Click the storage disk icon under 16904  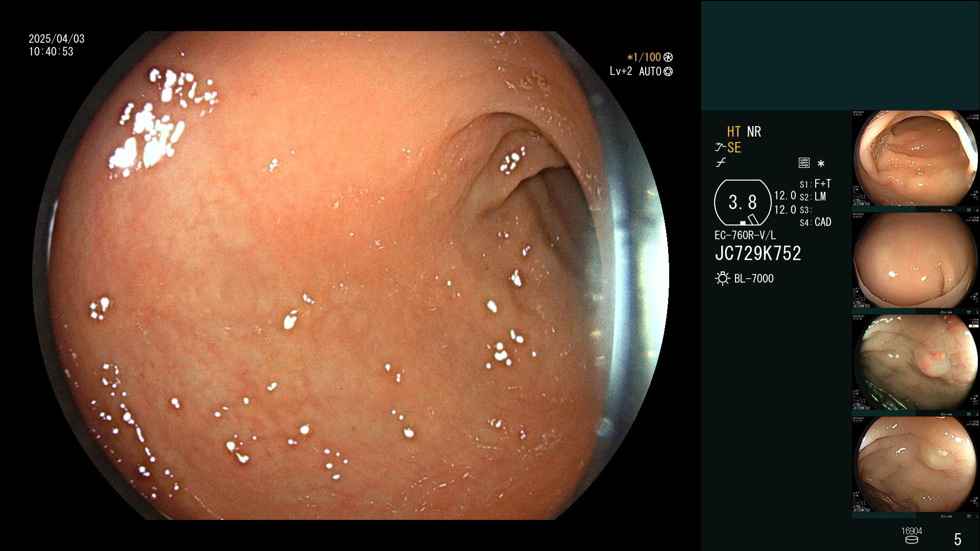click(x=911, y=540)
